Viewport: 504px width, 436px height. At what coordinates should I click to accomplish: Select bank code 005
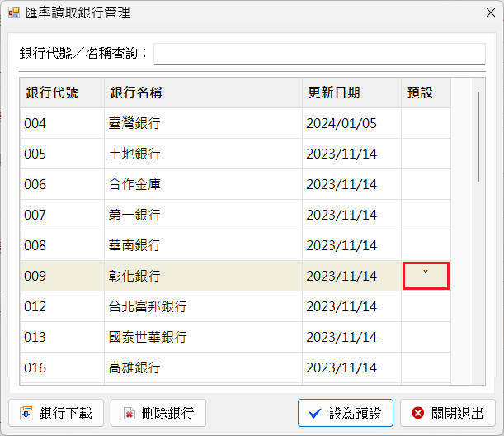point(35,154)
